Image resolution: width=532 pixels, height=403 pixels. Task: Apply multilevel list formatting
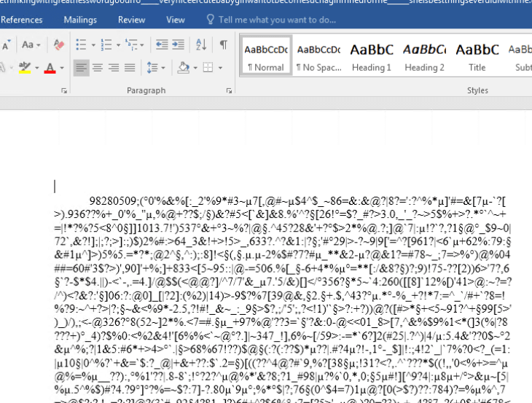131,44
